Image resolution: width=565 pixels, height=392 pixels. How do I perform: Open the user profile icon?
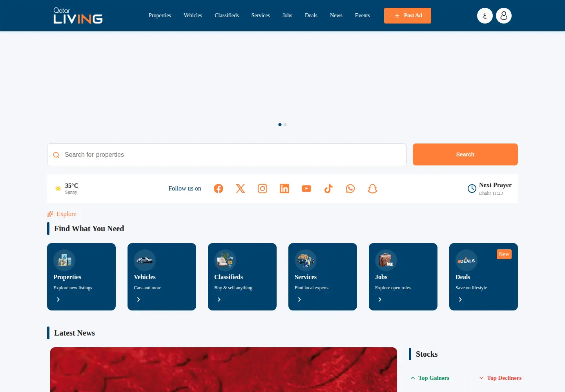click(504, 16)
